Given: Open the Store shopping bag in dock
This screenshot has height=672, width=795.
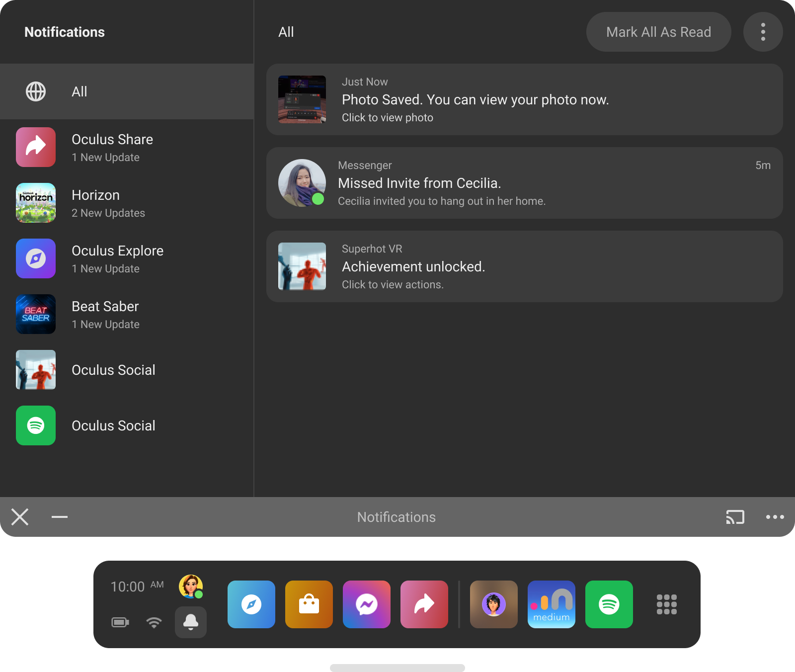Looking at the screenshot, I should pyautogui.click(x=309, y=604).
